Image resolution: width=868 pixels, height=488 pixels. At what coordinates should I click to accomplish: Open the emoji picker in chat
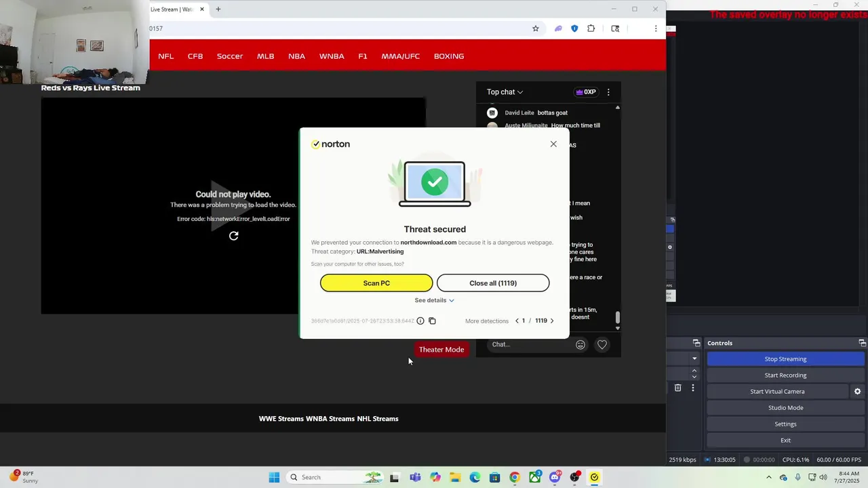[x=580, y=345]
